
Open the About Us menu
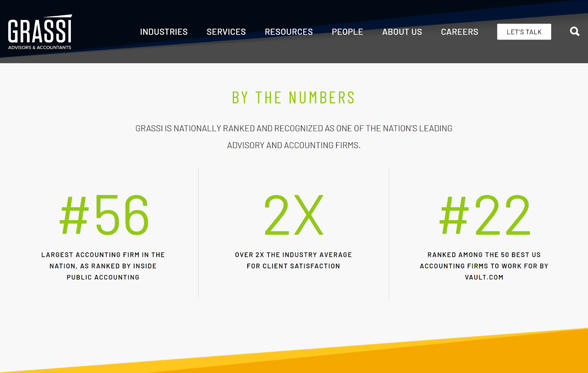[402, 32]
